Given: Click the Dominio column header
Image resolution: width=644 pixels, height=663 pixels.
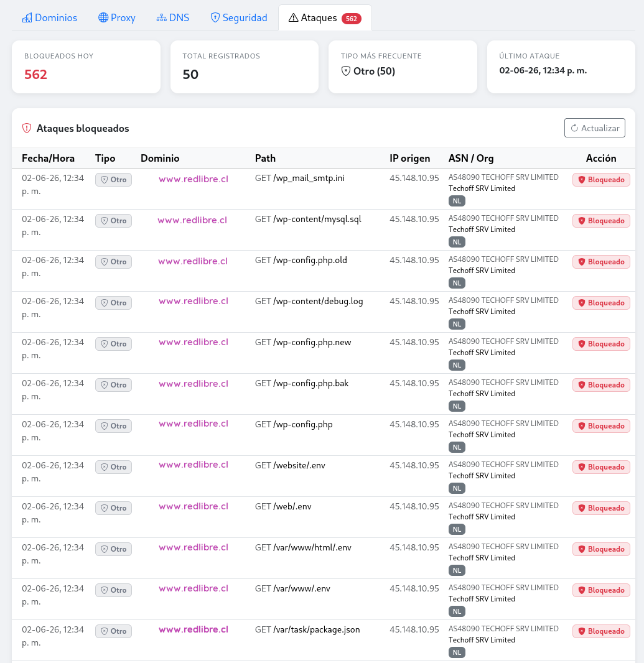Looking at the screenshot, I should coord(160,158).
